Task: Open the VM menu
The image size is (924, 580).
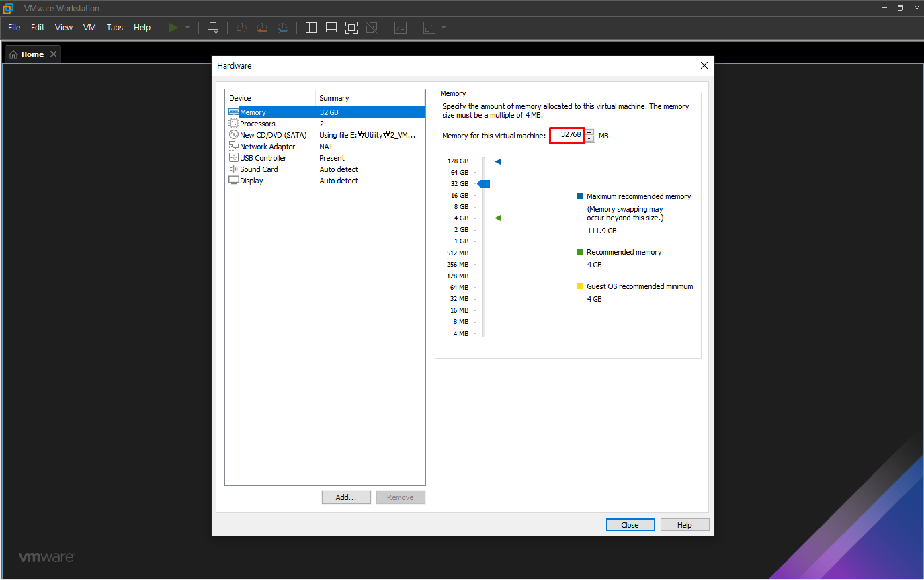Action: (x=89, y=28)
